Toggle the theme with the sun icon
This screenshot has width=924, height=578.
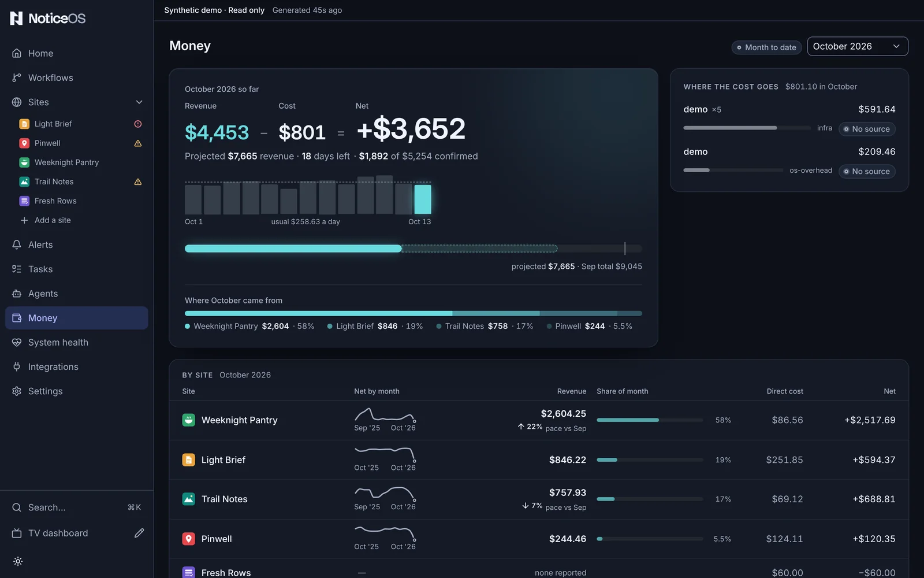pos(18,561)
